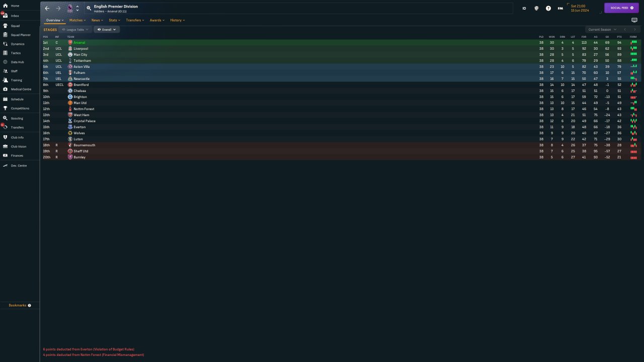The image size is (644, 362).
Task: Open the Schedule calendar
Action: pos(17,100)
